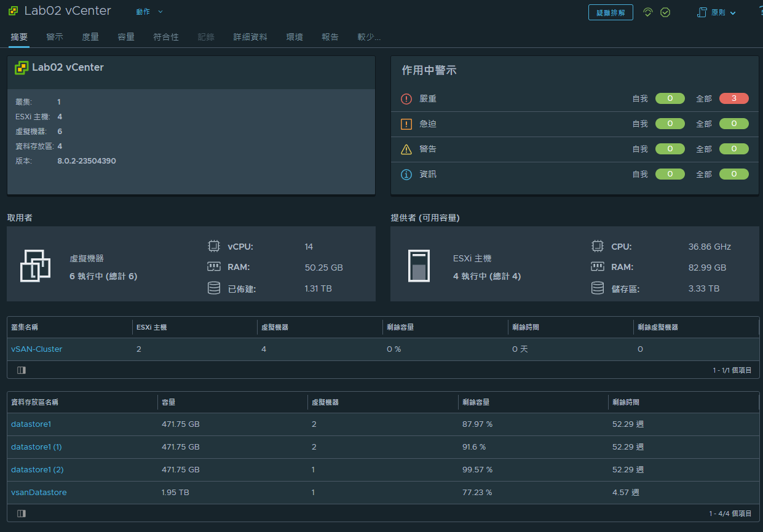Viewport: 763px width, 532px height.
Task: Click the 自我 0 badge in 嚴重 row
Action: pos(670,98)
